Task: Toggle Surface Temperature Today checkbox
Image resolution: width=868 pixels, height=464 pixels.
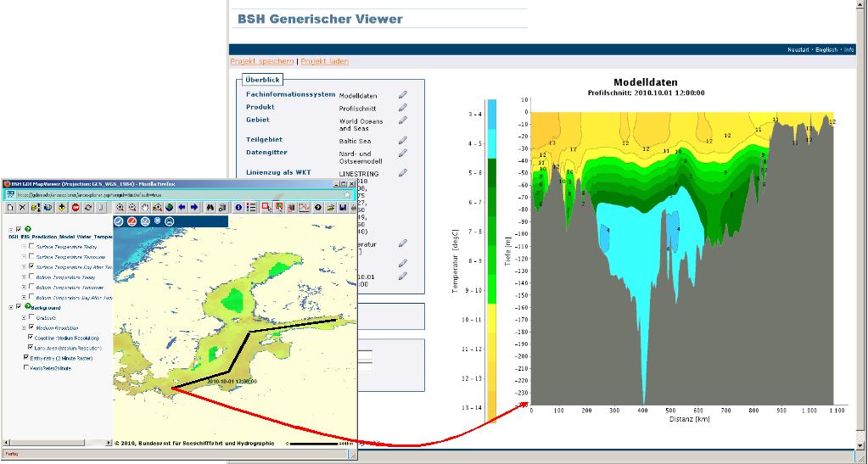Action: 31,246
